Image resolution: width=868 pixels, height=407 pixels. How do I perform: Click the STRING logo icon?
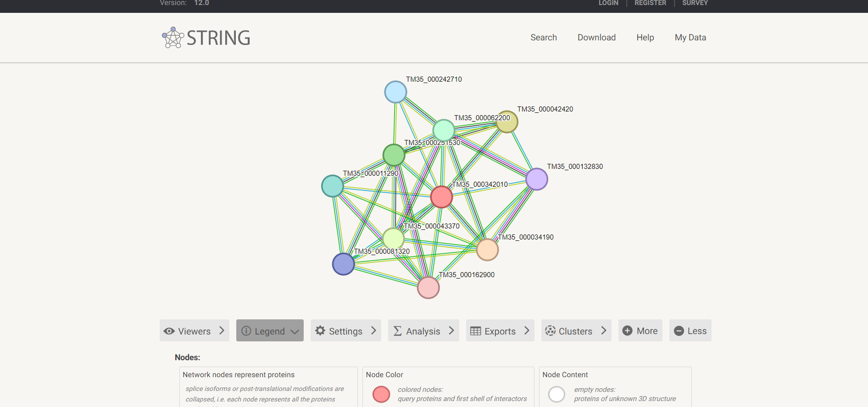pyautogui.click(x=173, y=38)
